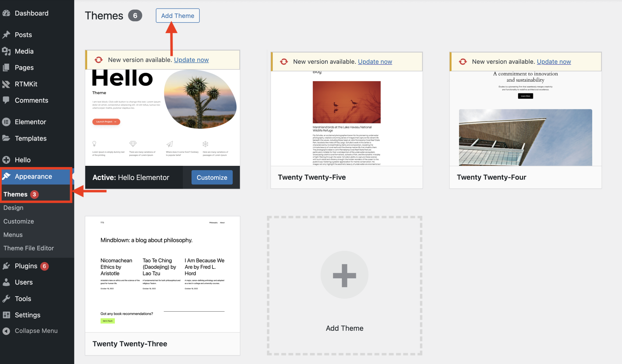Click the Elementor logo icon in sidebar
Viewport: 622px width, 364px height.
(x=6, y=122)
